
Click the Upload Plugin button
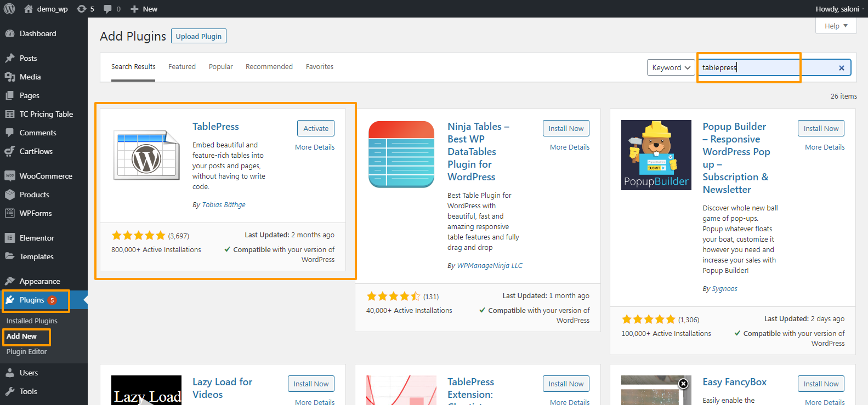pyautogui.click(x=198, y=36)
